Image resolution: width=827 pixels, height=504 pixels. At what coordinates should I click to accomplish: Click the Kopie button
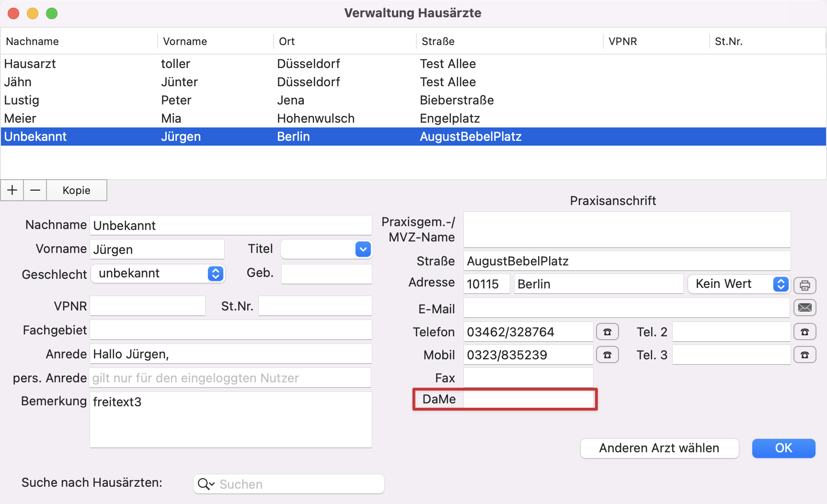(77, 190)
